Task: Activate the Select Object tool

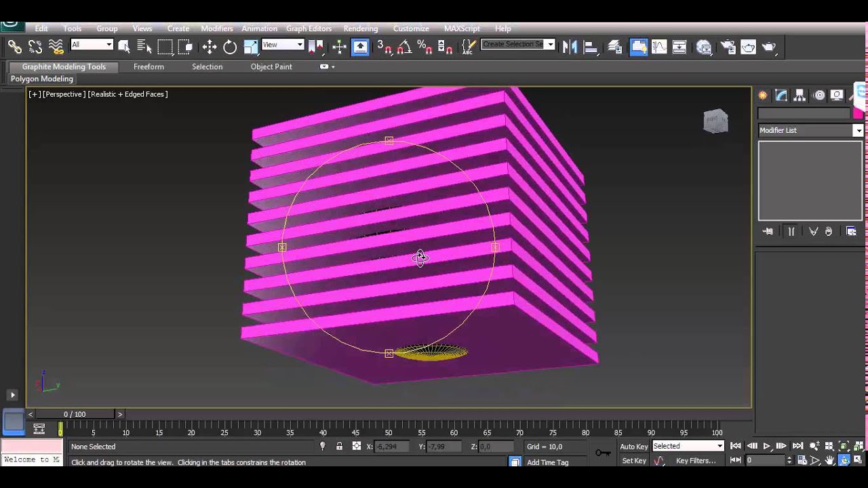Action: pyautogui.click(x=123, y=47)
